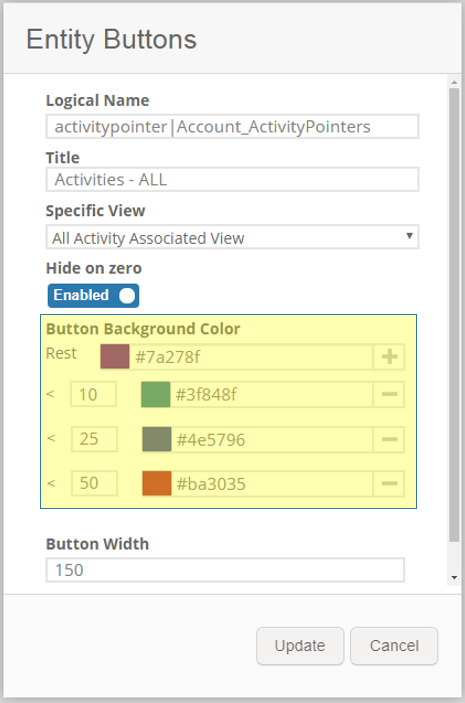
Task: Toggle the Hide on zero Enabled switch
Action: [93, 295]
